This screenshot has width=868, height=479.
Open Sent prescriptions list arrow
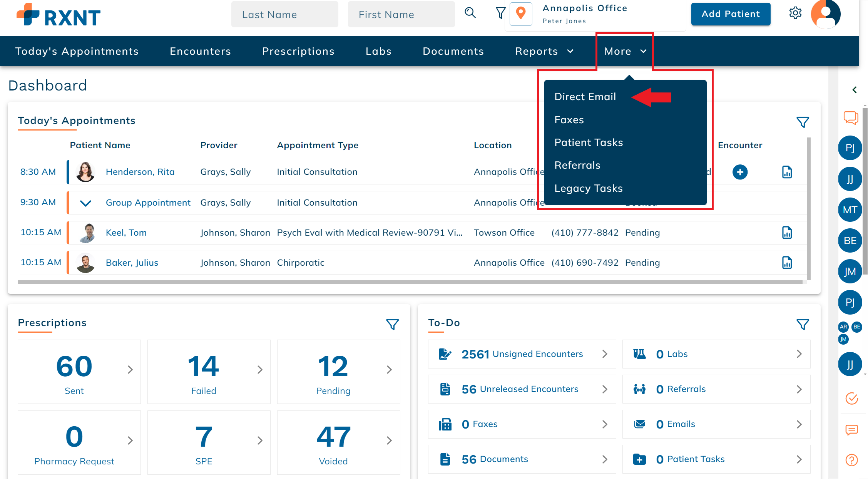130,370
